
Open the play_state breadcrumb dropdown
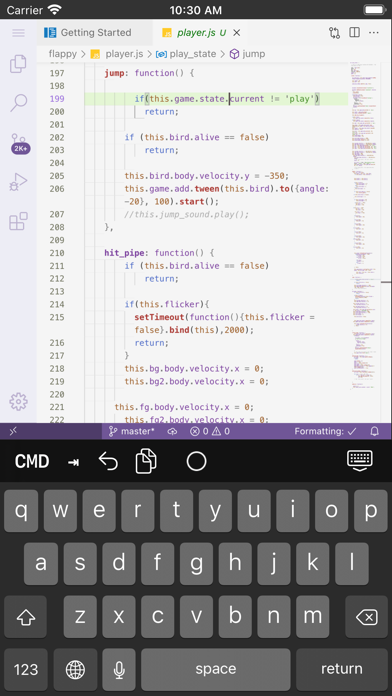pyautogui.click(x=186, y=54)
